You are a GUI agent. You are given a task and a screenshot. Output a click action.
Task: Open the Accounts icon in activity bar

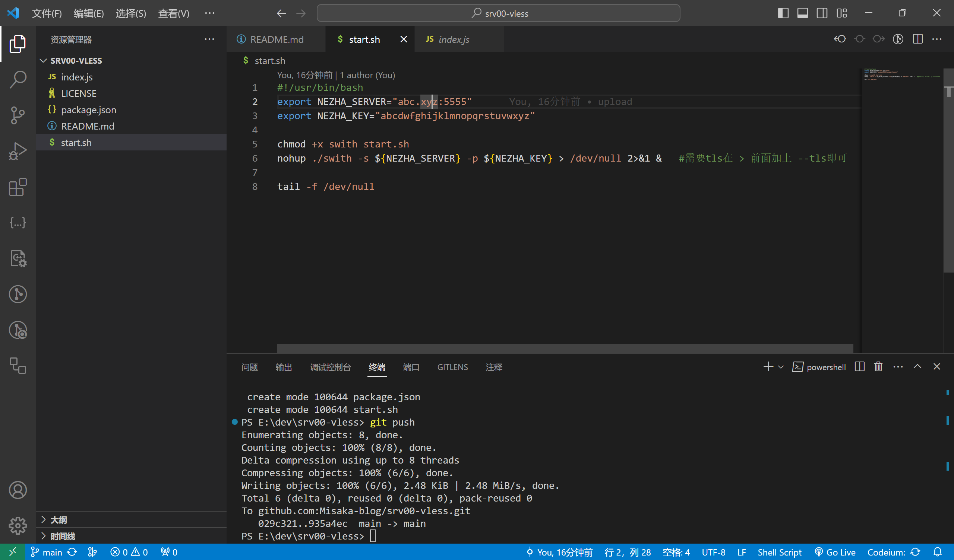(18, 490)
